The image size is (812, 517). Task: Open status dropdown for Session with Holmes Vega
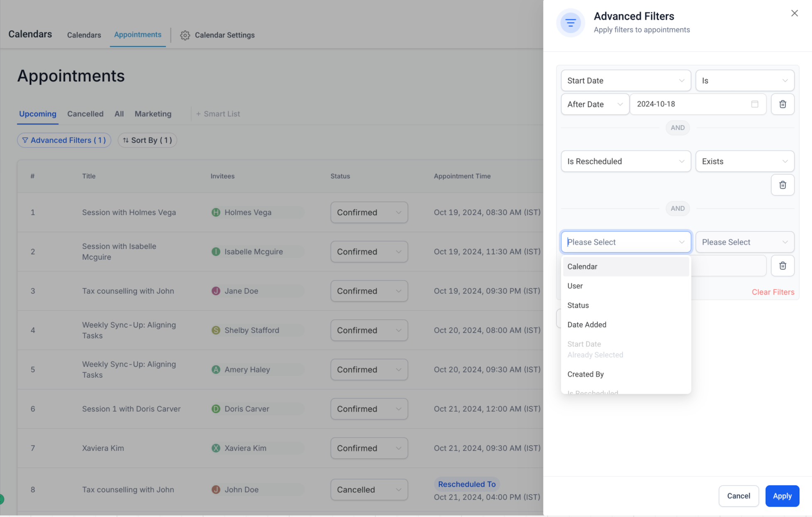tap(369, 212)
